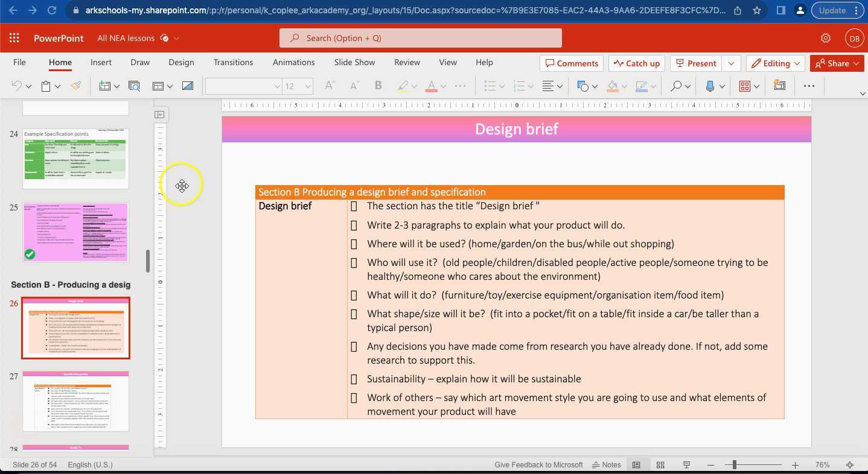This screenshot has height=474, width=868.
Task: Switch to Slide Sorter view
Action: point(660,465)
